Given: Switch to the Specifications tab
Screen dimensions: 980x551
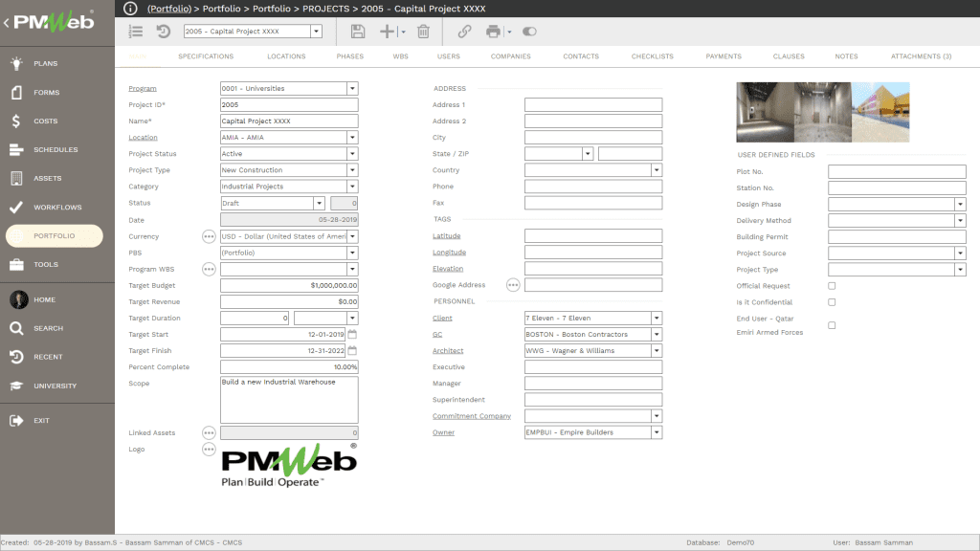Looking at the screenshot, I should point(206,56).
